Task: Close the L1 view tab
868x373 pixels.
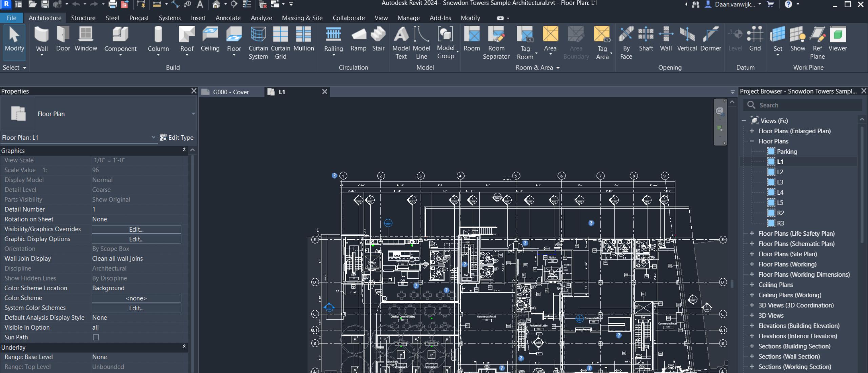Action: [x=324, y=92]
